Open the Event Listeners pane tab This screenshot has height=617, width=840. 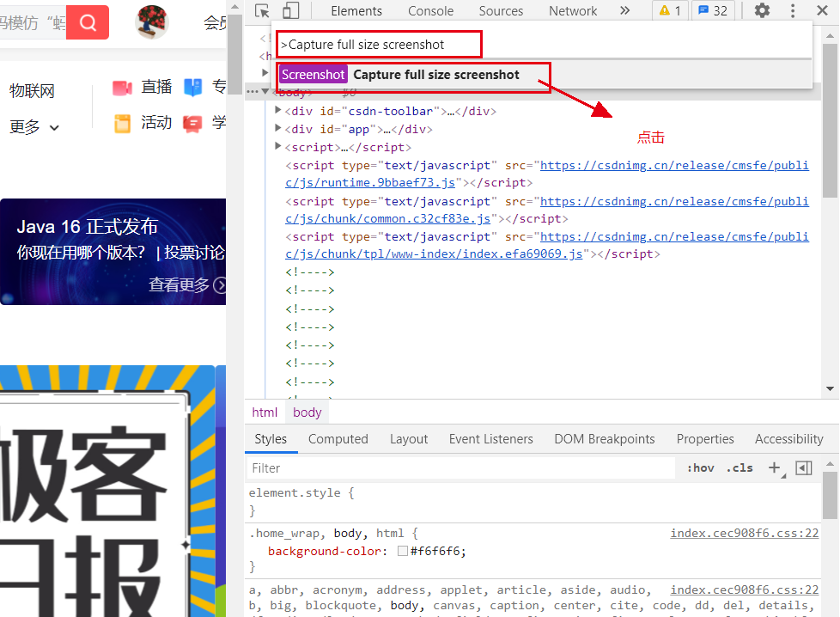(x=490, y=439)
